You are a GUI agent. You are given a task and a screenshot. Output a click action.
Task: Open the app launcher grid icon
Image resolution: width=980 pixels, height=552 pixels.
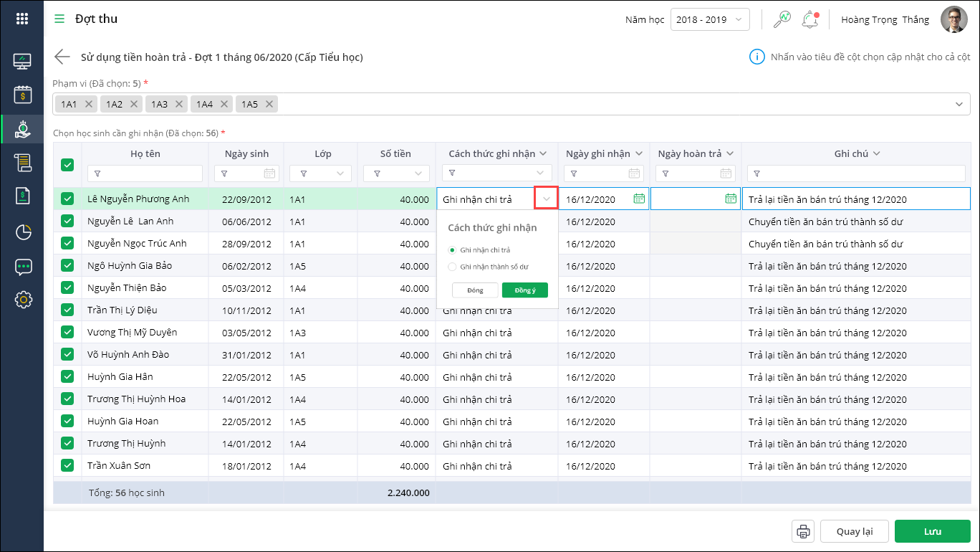pos(21,19)
